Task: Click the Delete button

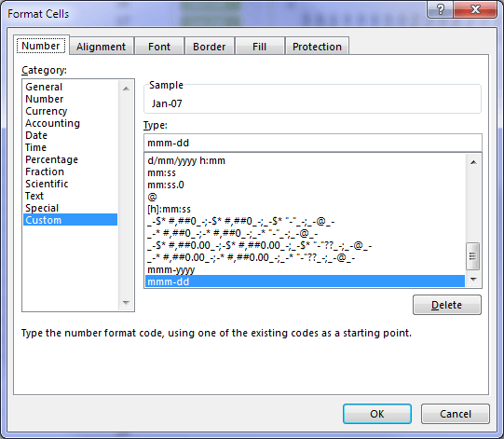Action: pyautogui.click(x=447, y=305)
